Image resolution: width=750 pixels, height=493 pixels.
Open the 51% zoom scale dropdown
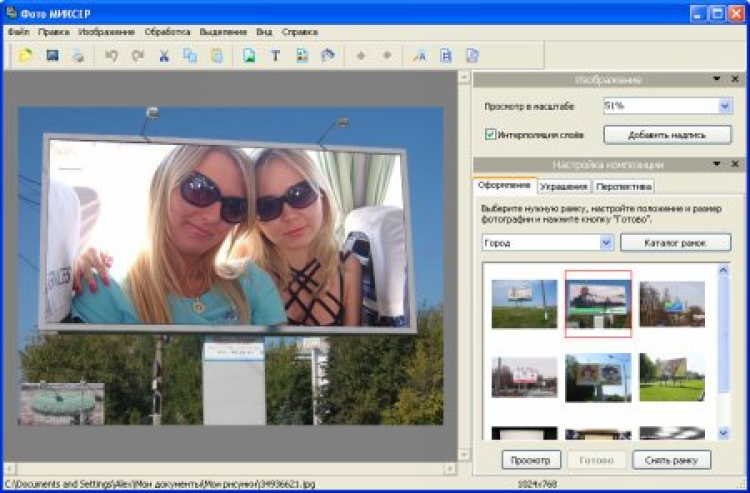click(724, 105)
